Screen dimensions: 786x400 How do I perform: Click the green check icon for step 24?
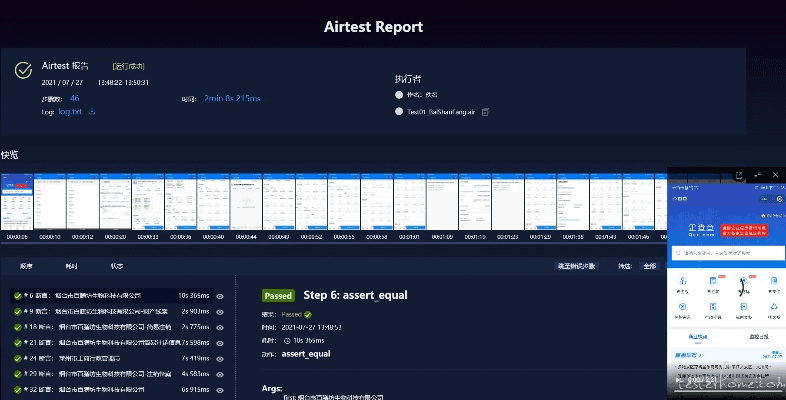click(17, 358)
